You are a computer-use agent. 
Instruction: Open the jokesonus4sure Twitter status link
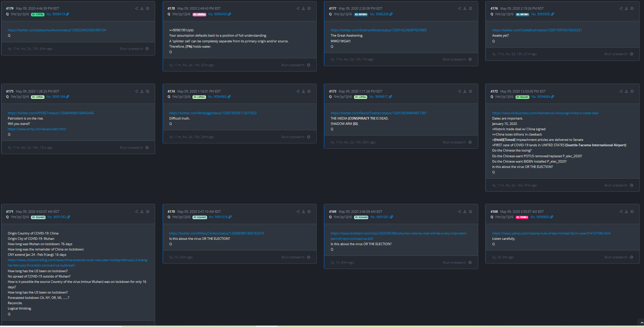pyautogui.click(x=57, y=30)
